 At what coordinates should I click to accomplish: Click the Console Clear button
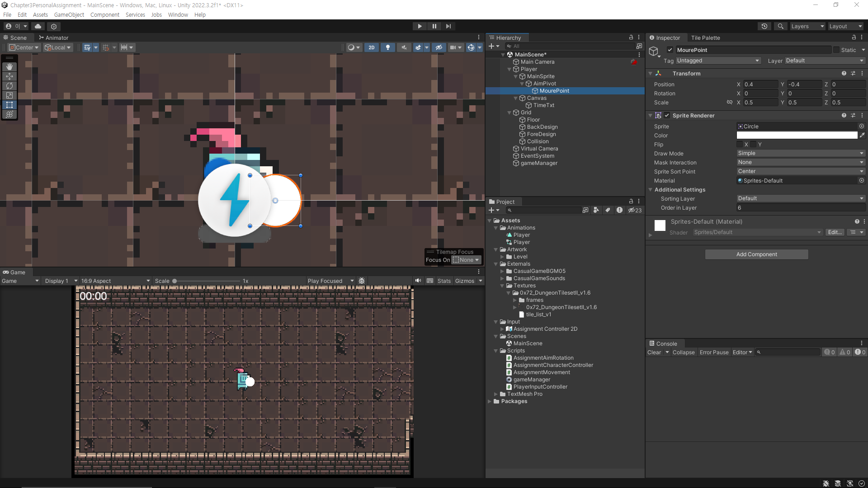pyautogui.click(x=654, y=352)
